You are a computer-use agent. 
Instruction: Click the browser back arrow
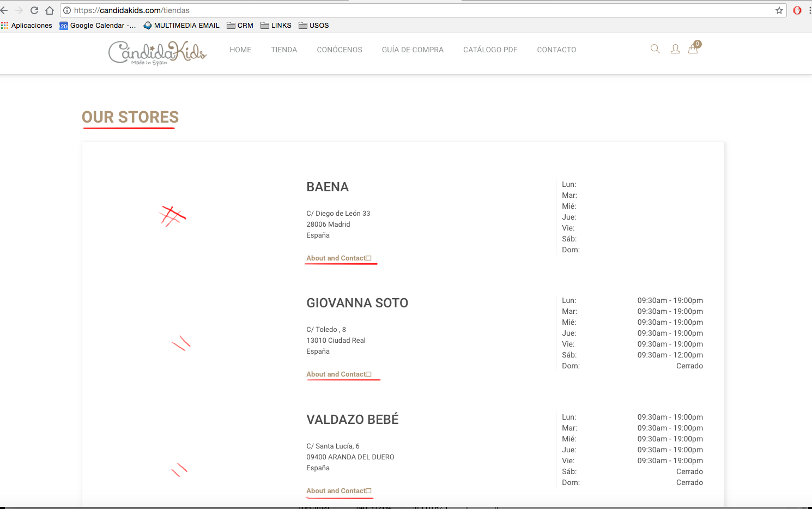coord(4,10)
